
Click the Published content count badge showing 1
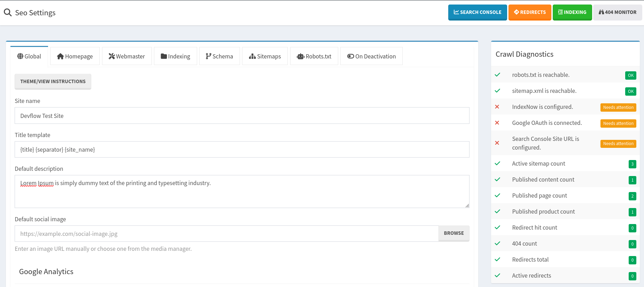tap(633, 180)
